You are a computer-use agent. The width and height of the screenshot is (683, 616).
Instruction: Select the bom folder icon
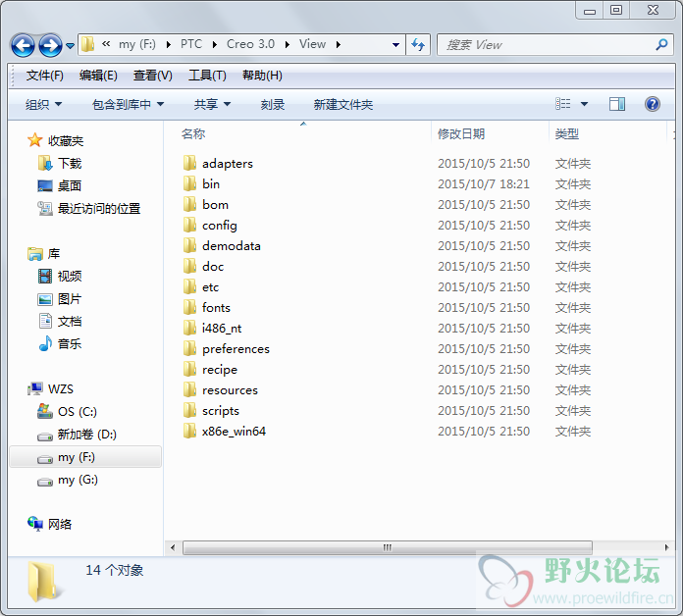coord(189,205)
